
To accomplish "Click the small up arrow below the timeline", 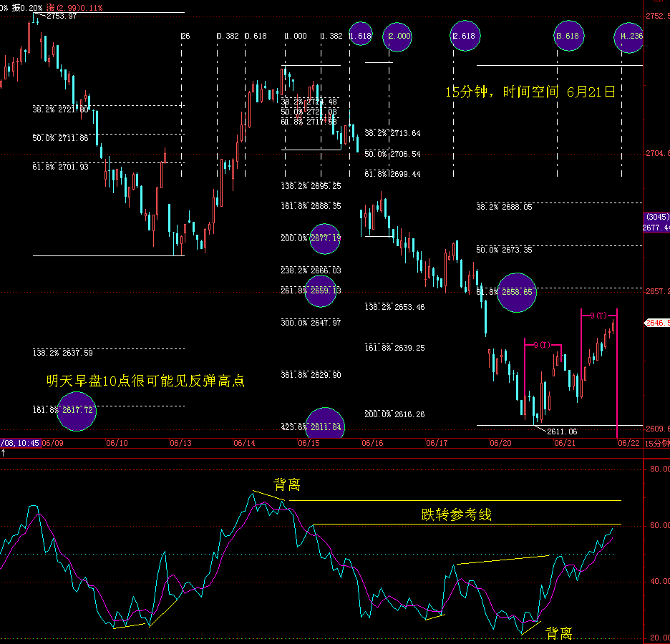I will (4, 453).
